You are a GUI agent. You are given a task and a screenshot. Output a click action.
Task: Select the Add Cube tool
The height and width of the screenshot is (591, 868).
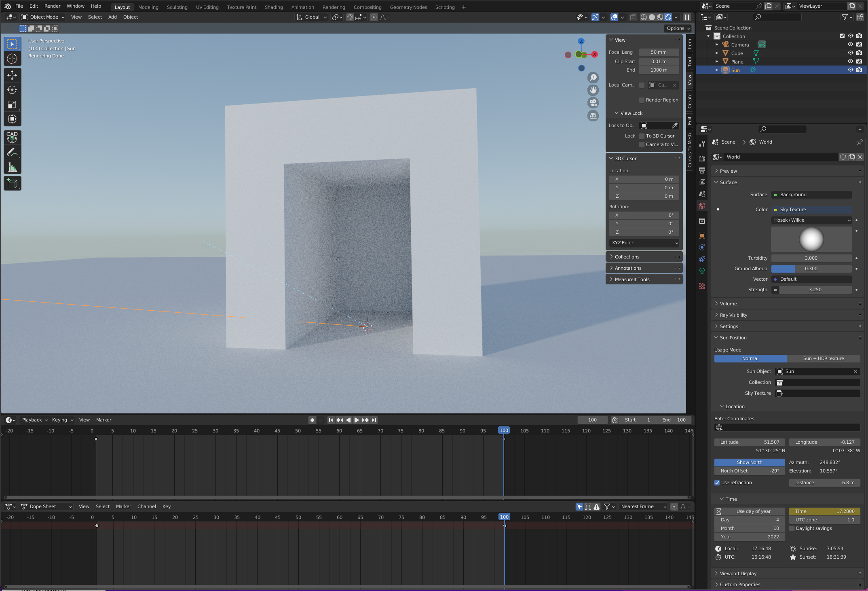(12, 184)
